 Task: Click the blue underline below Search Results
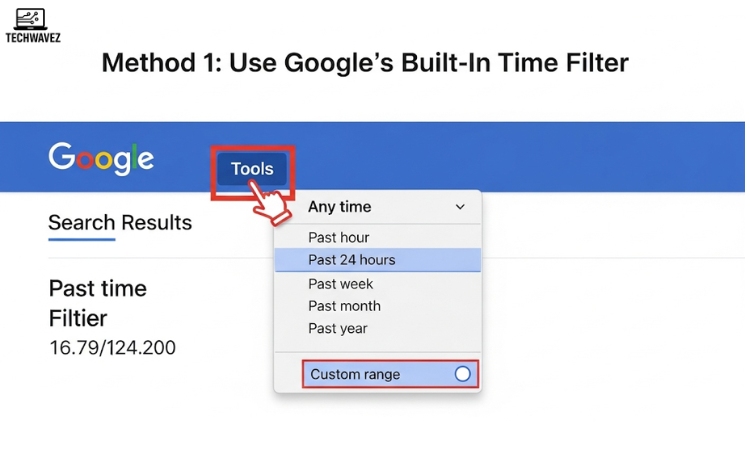tap(82, 240)
